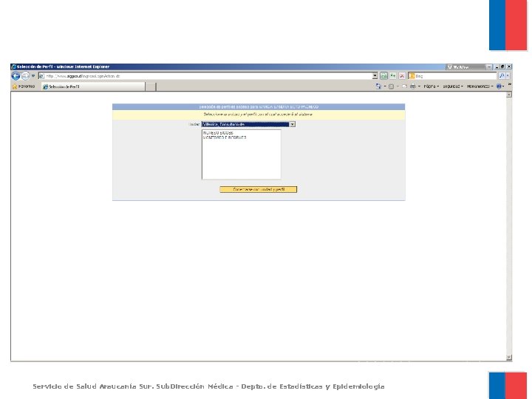Image resolution: width=532 pixels, height=399 pixels.
Task: Open the Unidad dropdown showing Villarrica
Action: click(248, 124)
